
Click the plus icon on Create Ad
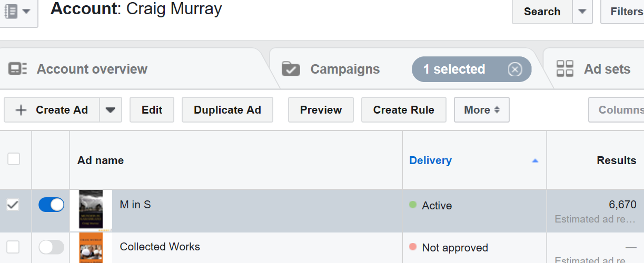21,110
